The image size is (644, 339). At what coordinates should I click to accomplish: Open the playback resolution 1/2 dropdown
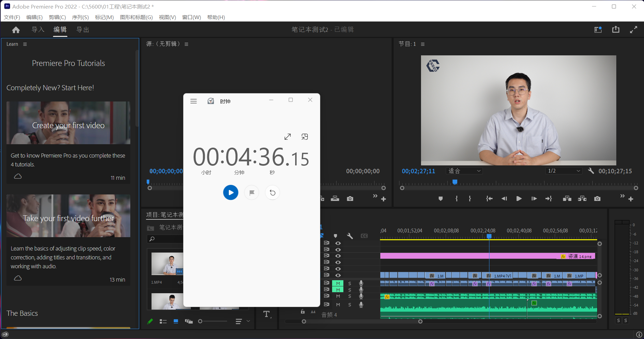(564, 171)
